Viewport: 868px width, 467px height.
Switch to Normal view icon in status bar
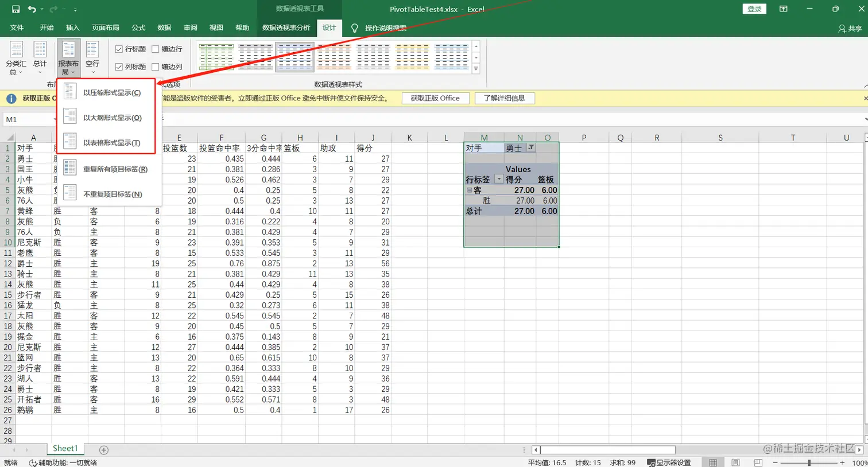point(713,462)
